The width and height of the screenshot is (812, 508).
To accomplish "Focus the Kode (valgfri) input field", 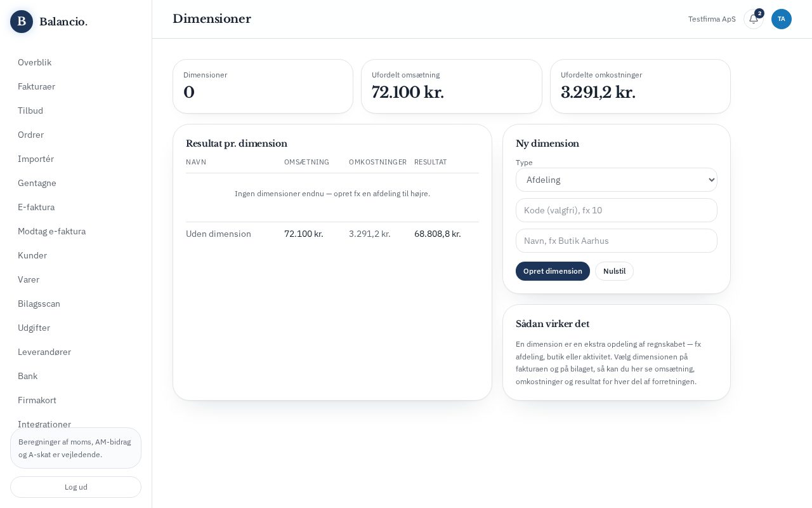I will tap(617, 210).
